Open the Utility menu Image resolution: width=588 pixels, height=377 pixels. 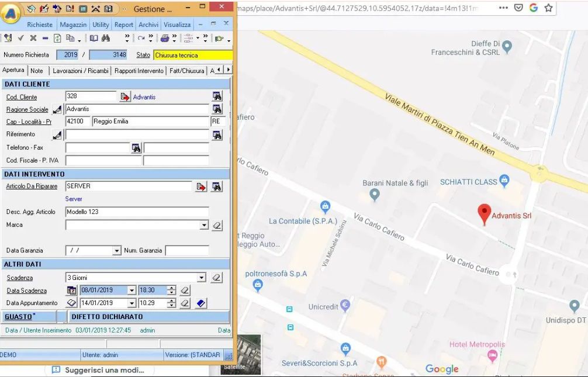coord(101,25)
